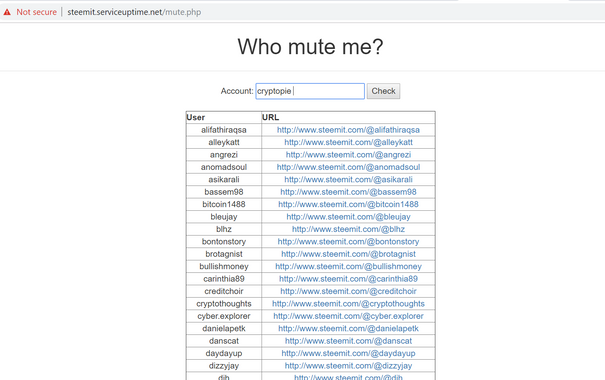605x380 pixels.
Task: Click the Check button
Action: pyautogui.click(x=383, y=91)
